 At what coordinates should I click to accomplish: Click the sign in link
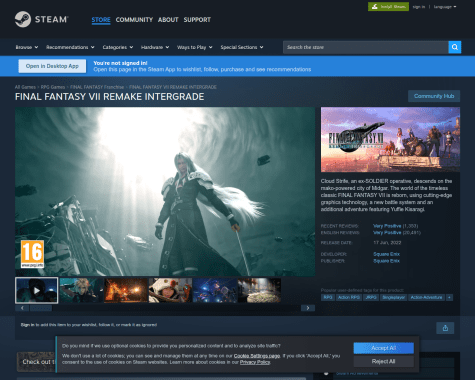coord(419,7)
